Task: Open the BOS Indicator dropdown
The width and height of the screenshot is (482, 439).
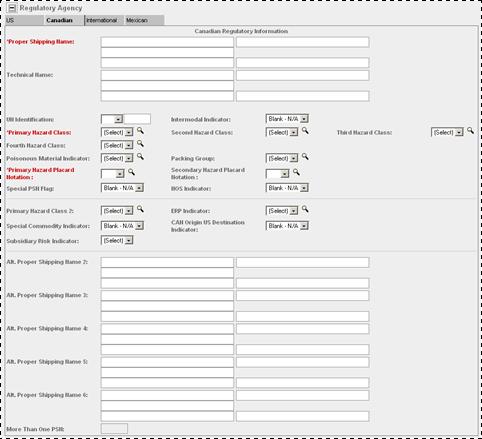Action: [x=287, y=188]
